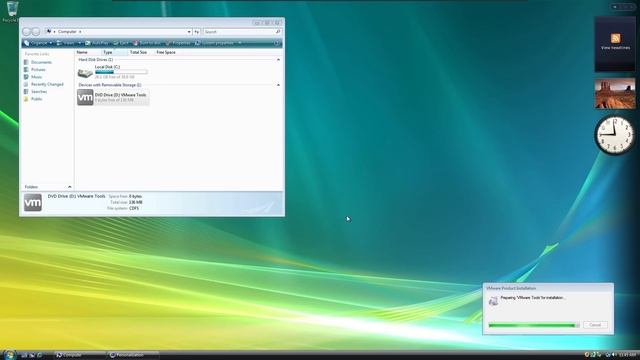The width and height of the screenshot is (640, 360).
Task: Open the address bar history dropdown
Action: (189, 31)
